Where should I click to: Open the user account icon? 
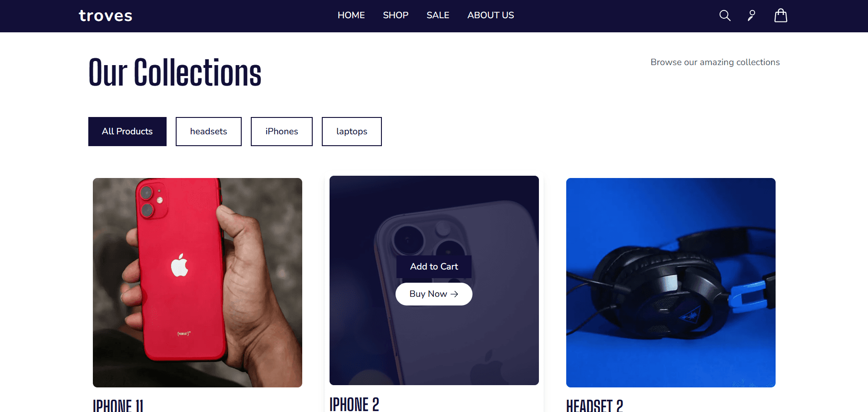[x=751, y=16]
